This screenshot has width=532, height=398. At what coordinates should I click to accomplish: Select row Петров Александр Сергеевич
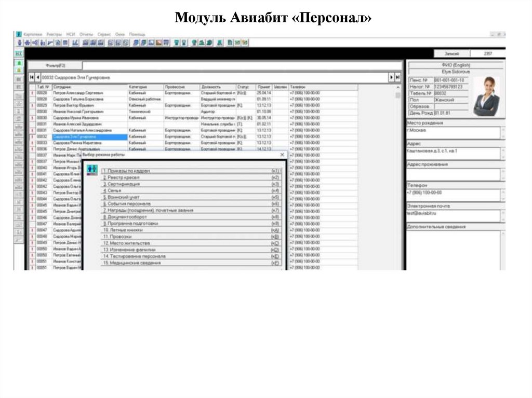[x=193, y=93]
